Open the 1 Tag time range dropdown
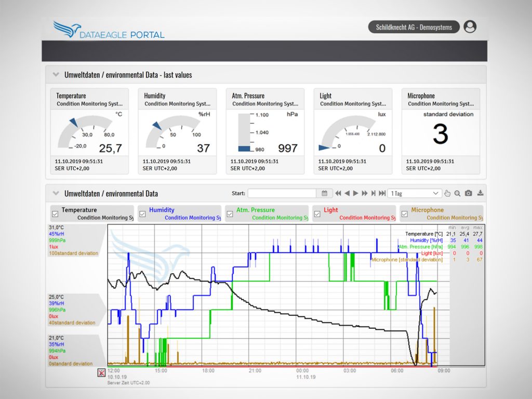The image size is (532, 399). click(x=415, y=193)
